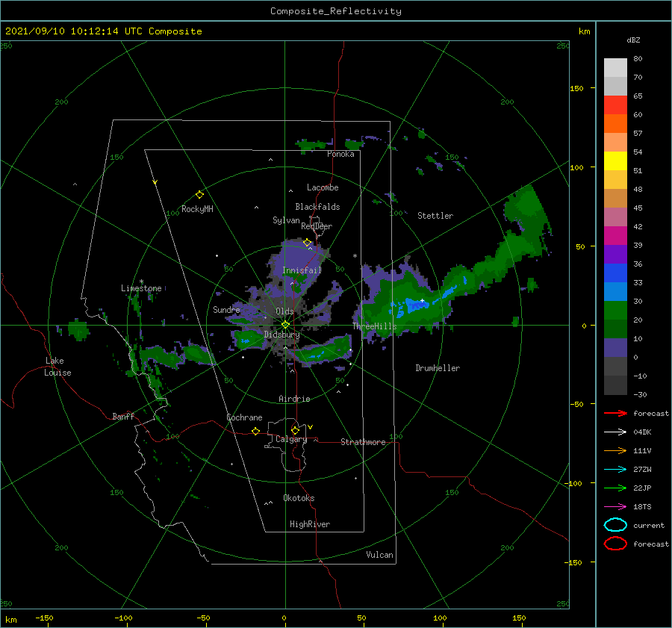Click the Sylvan label

286,220
